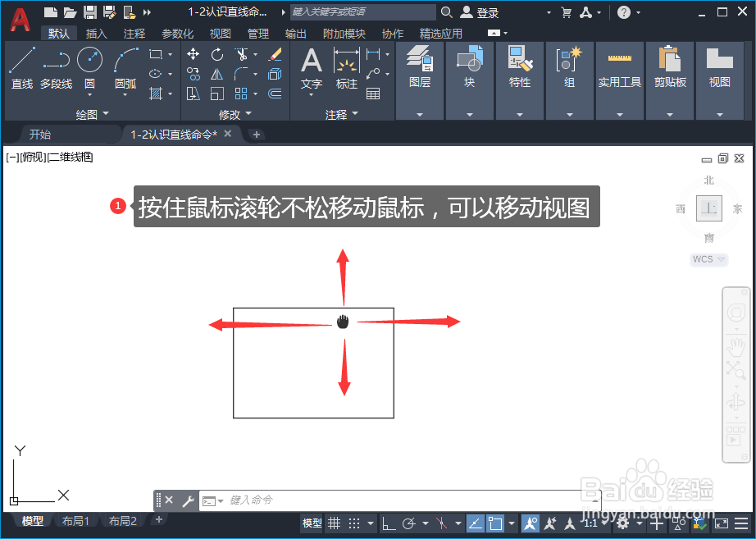Click the Pan hand icon in navigation bar
This screenshot has height=539, width=756.
coord(736,346)
